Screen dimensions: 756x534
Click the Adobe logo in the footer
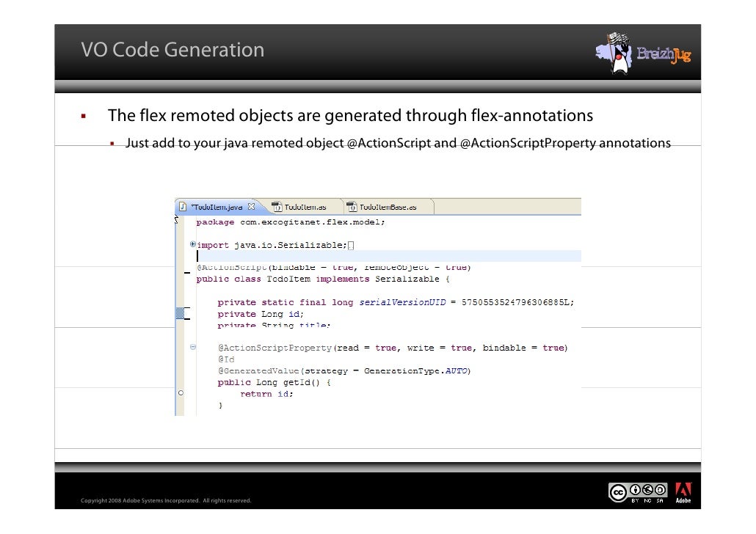[x=683, y=493]
